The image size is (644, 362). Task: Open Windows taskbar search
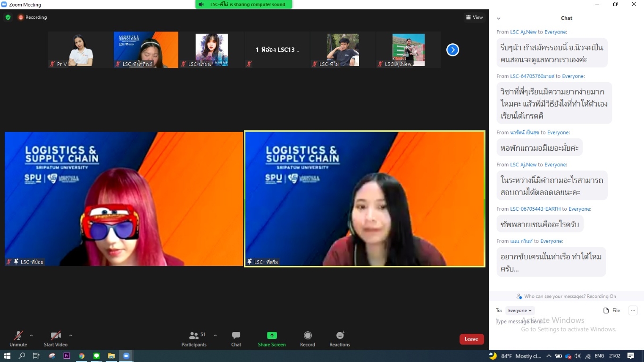point(22,356)
